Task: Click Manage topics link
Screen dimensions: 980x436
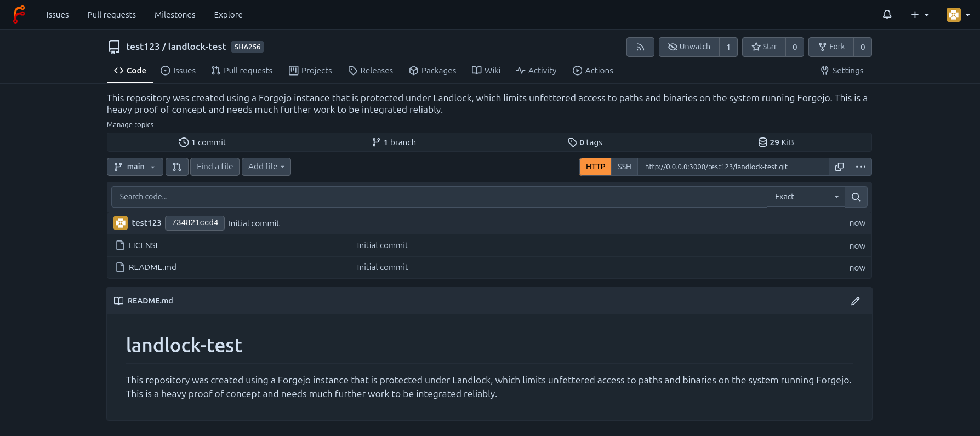Action: coord(130,125)
